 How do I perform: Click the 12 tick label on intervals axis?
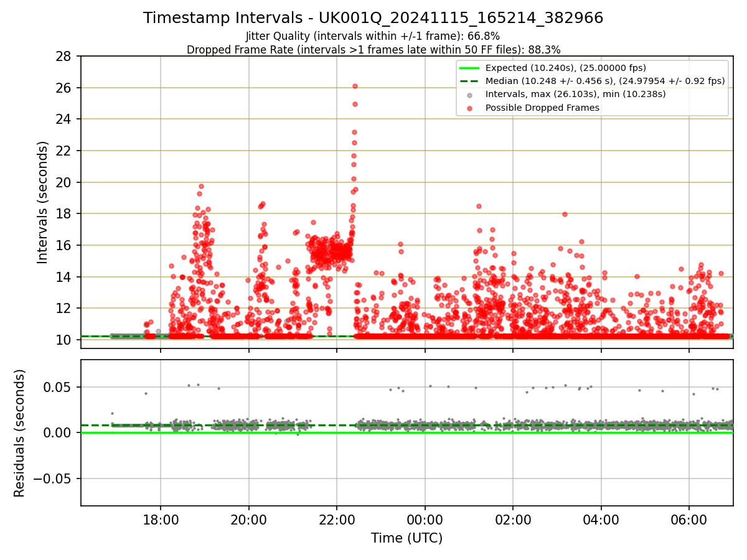pyautogui.click(x=63, y=308)
